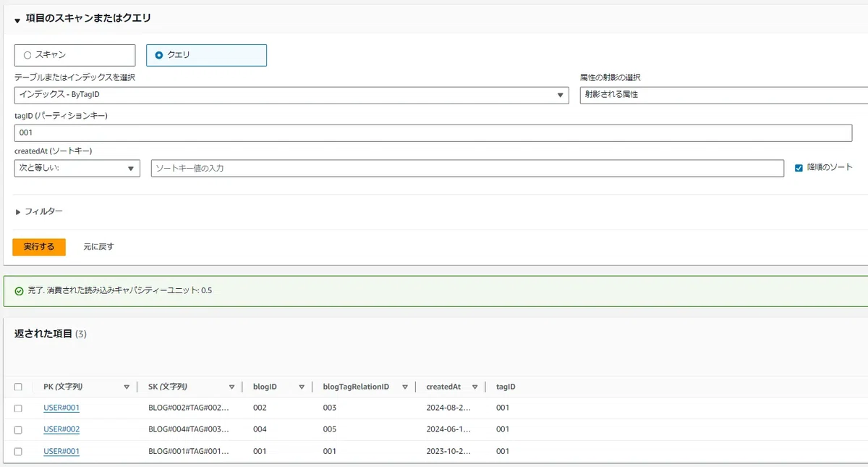Select the クエリ radio option
868x467 pixels.
pyautogui.click(x=206, y=55)
